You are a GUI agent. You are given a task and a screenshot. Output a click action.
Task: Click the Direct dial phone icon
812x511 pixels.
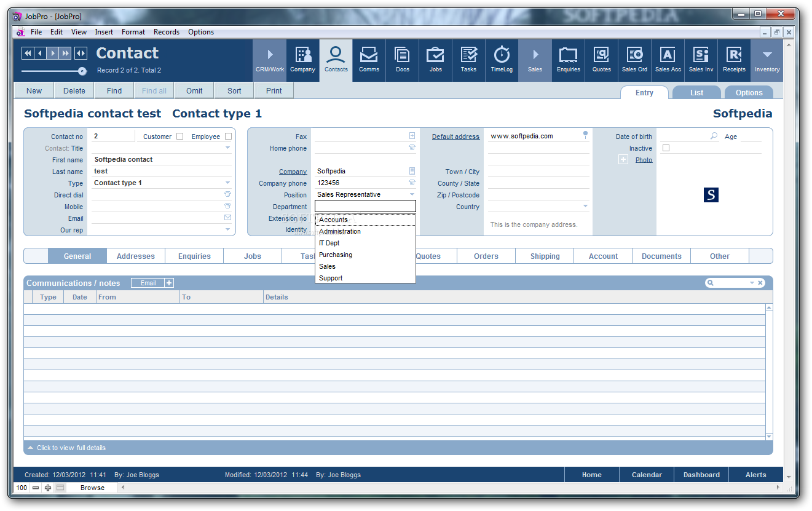[x=227, y=194]
